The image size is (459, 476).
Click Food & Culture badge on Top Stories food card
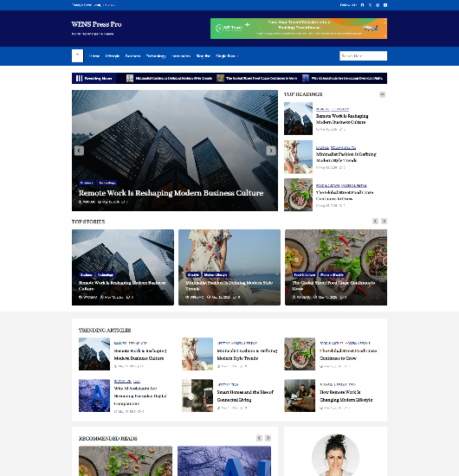point(304,274)
